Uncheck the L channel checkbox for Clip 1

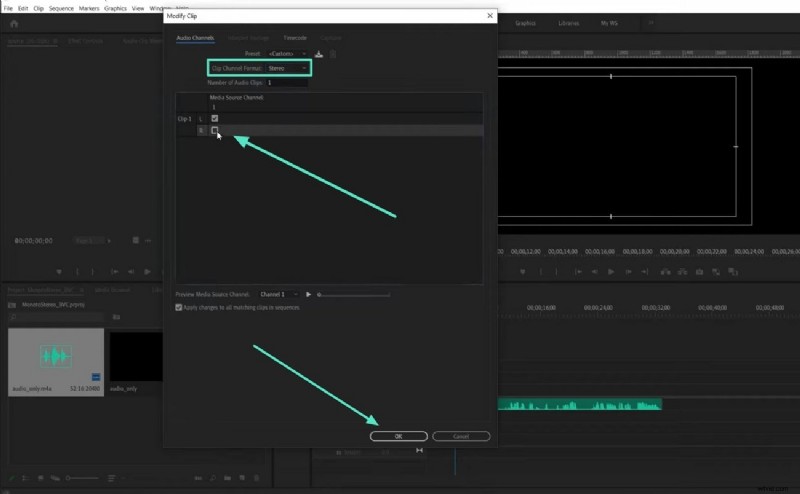tap(214, 119)
